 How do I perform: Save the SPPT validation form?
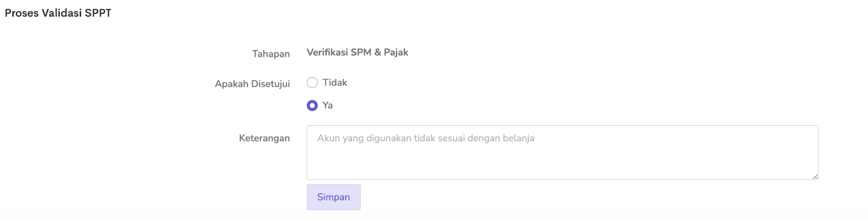(x=333, y=197)
